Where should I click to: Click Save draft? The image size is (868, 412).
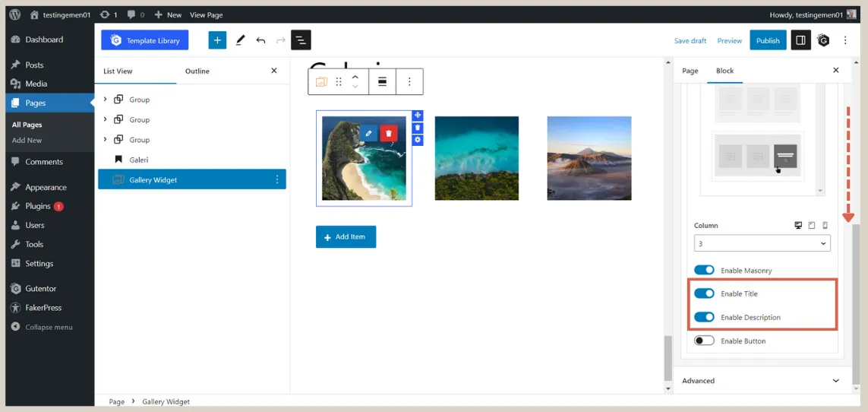[x=690, y=40]
